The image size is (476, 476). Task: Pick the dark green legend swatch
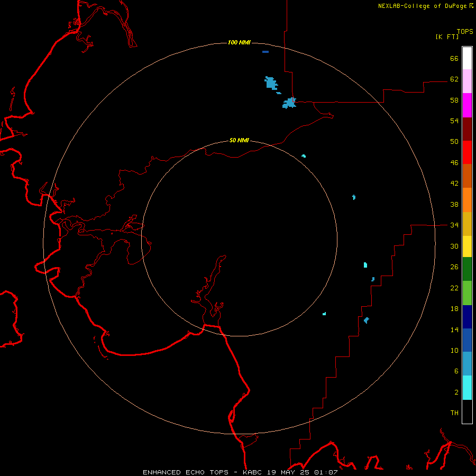(467, 269)
